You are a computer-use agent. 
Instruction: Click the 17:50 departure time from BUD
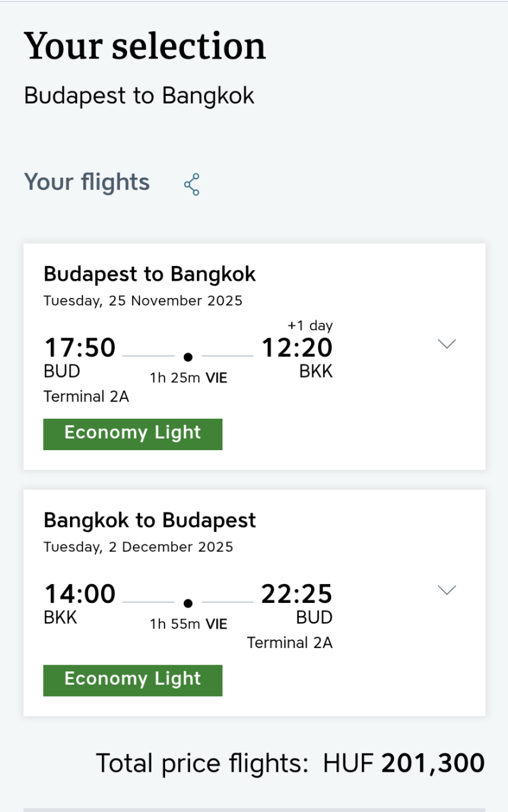click(x=80, y=348)
